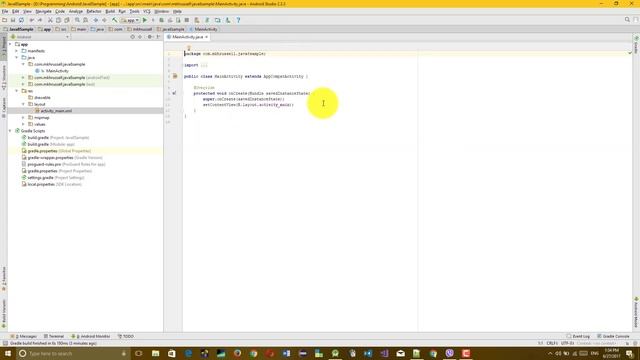This screenshot has width=640, height=360.
Task: Click the Redo toolbar icon
Action: tap(40, 20)
